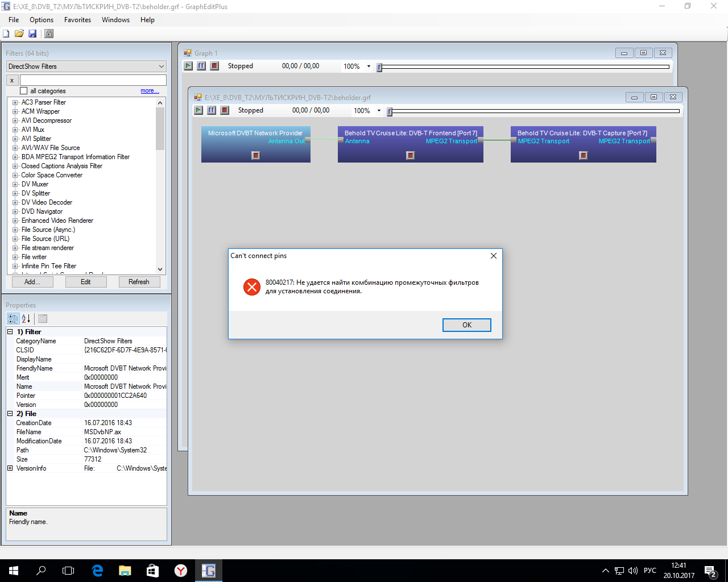Open the Options menu
This screenshot has width=728, height=582.
[x=42, y=20]
